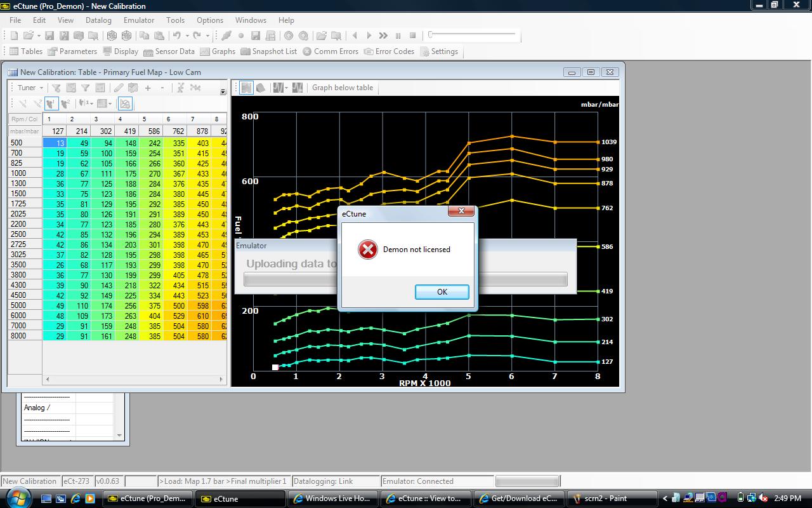812x508 pixels.
Task: Open the Comm Errors window
Action: click(x=330, y=51)
